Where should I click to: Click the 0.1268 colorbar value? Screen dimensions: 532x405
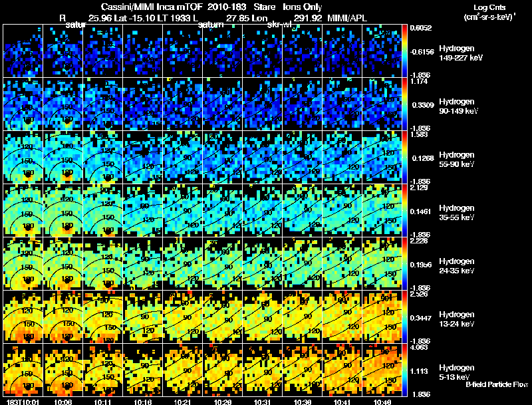pyautogui.click(x=423, y=158)
